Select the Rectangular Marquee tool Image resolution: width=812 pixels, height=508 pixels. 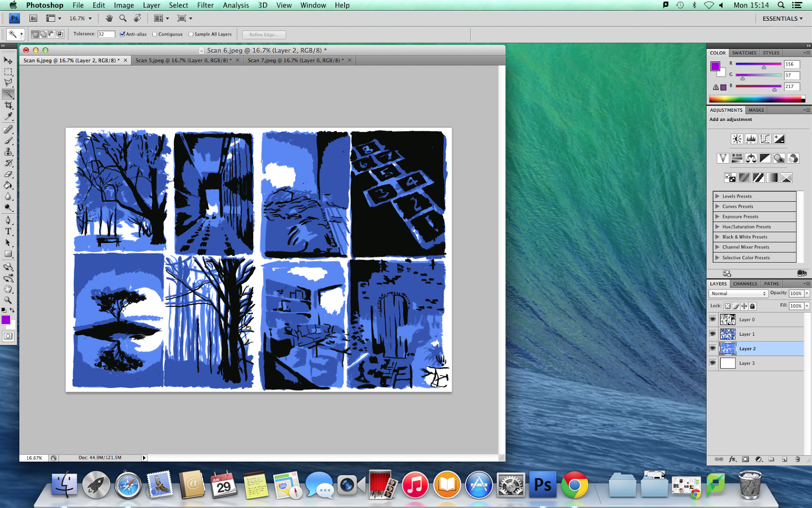tap(8, 72)
